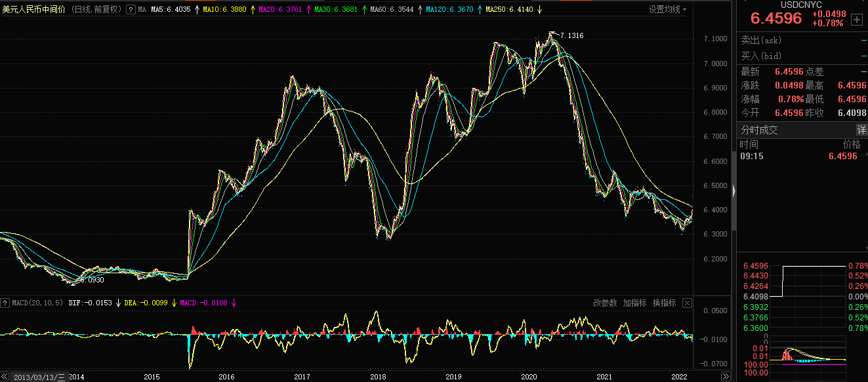Click the rewind arrows at timeline start
This screenshot has height=382, width=868.
5,377
